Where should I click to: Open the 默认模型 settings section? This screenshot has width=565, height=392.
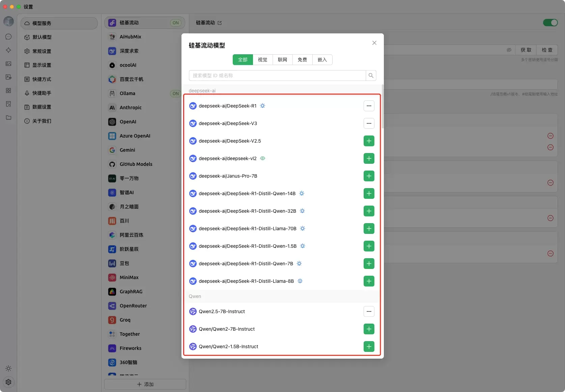(x=59, y=37)
